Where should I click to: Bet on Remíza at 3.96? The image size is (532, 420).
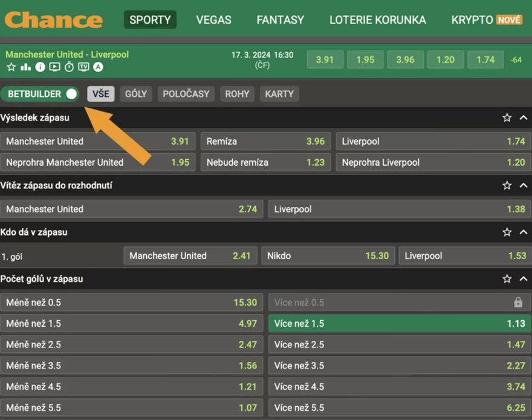click(x=265, y=141)
